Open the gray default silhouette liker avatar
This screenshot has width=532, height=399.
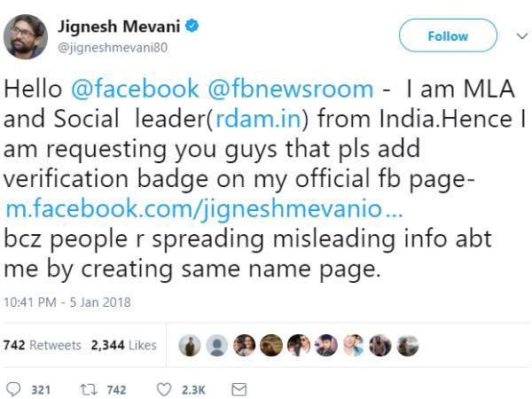[215, 345]
